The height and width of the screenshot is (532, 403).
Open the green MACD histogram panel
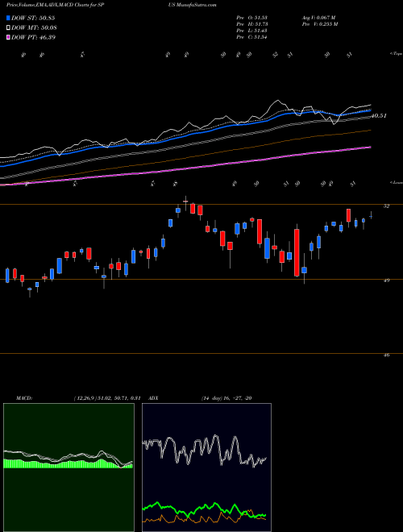point(69,468)
